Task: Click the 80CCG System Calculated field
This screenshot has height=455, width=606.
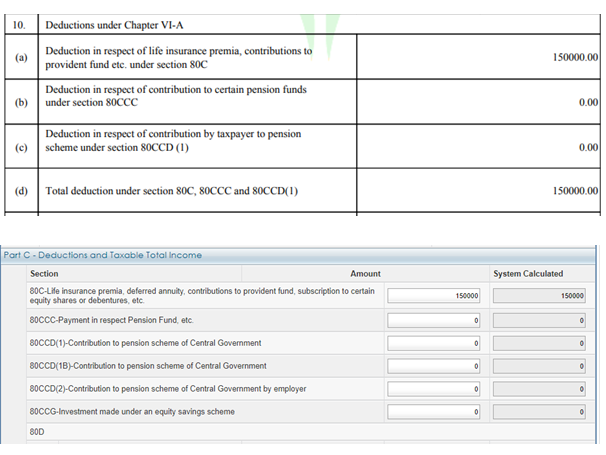Action: point(539,412)
